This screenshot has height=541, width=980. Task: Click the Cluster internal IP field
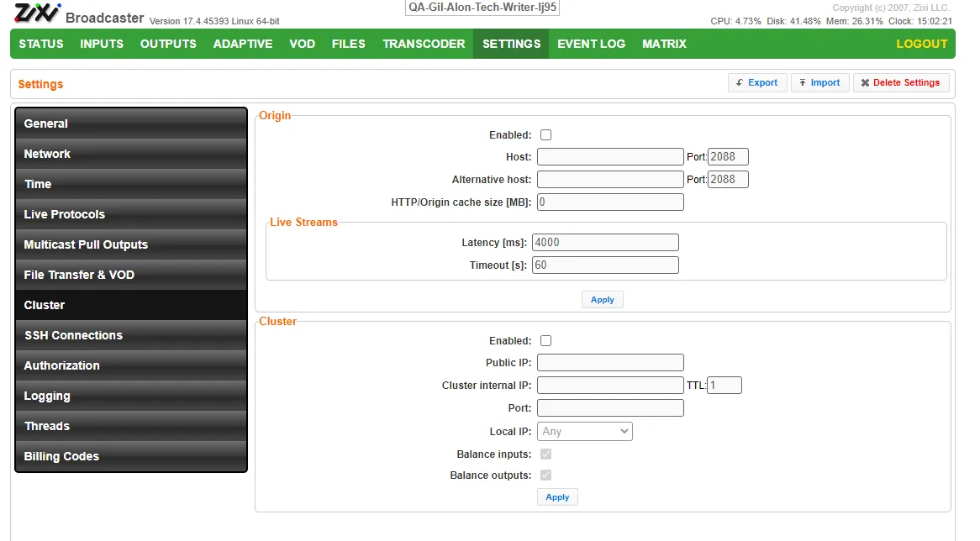(x=611, y=385)
